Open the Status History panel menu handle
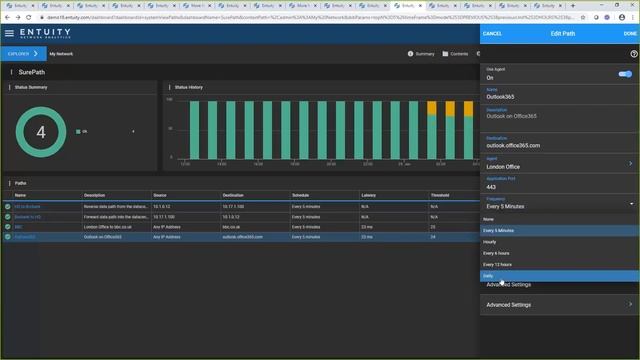This screenshot has height=360, width=640. 169,87
